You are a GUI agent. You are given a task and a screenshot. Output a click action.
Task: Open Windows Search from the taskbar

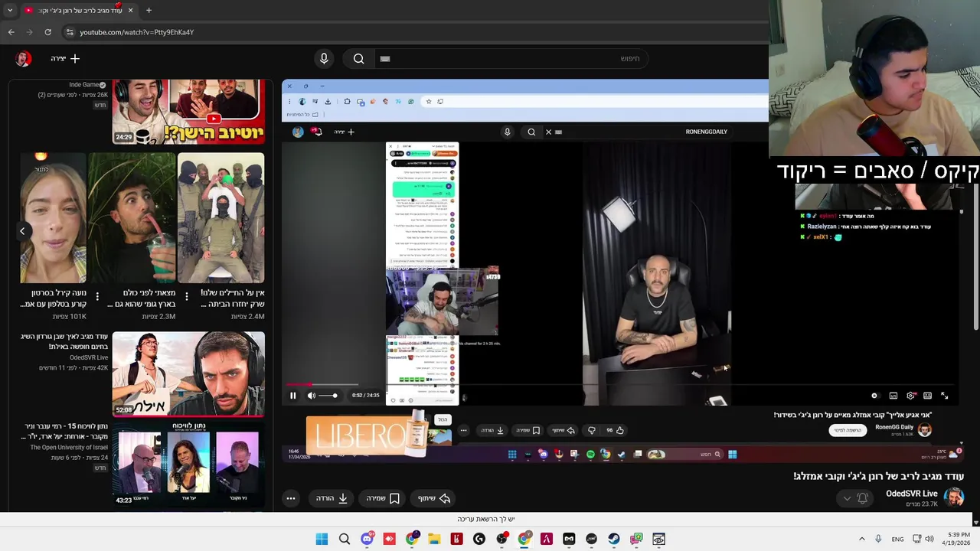pos(345,540)
